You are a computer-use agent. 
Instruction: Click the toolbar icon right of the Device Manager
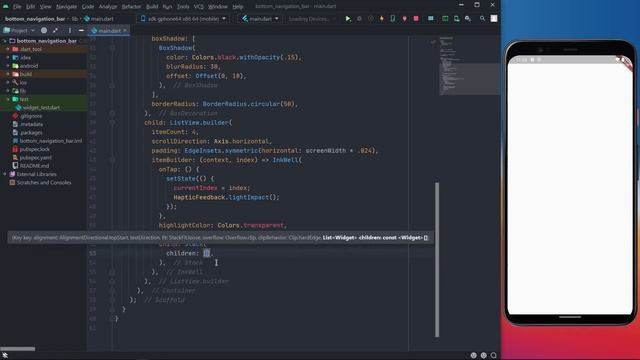456,19
